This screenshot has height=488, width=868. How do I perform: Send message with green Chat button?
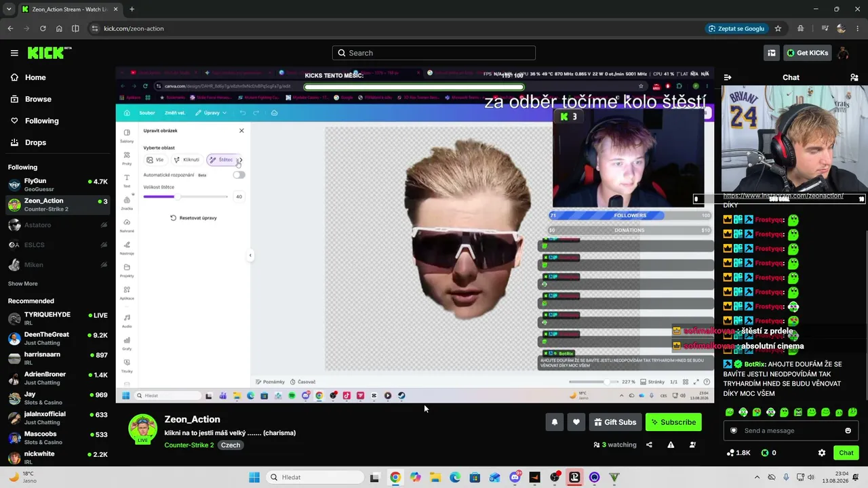pyautogui.click(x=846, y=453)
